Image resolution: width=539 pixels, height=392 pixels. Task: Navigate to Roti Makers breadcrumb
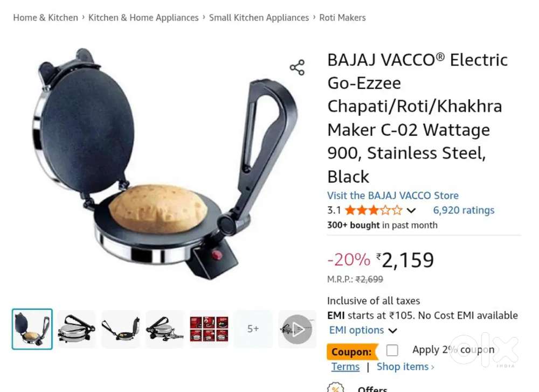[x=342, y=18]
